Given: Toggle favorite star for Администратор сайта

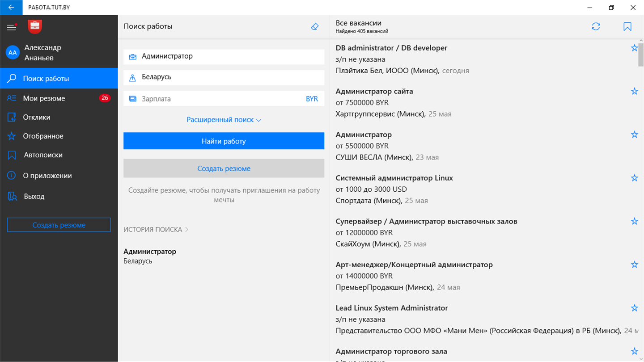Looking at the screenshot, I should [x=634, y=91].
